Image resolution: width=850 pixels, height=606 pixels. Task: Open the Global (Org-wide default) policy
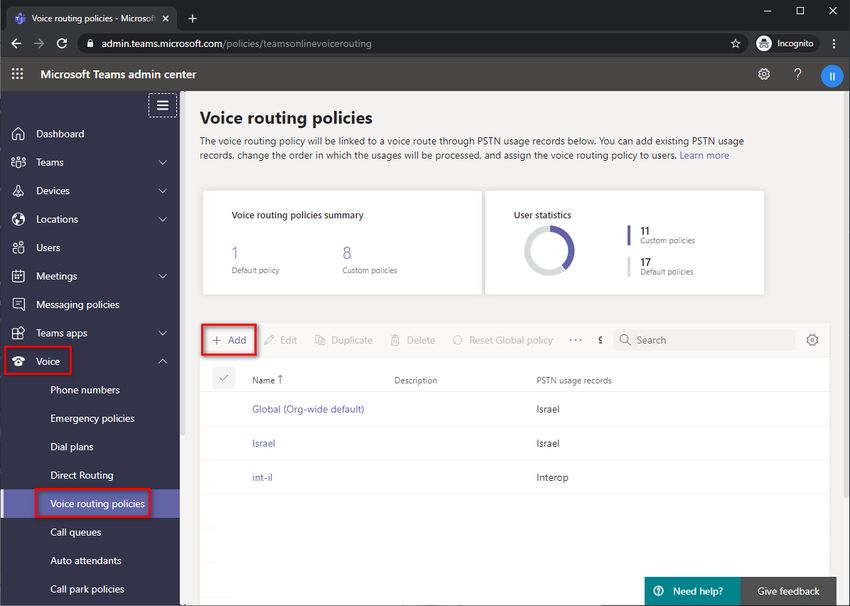point(308,409)
